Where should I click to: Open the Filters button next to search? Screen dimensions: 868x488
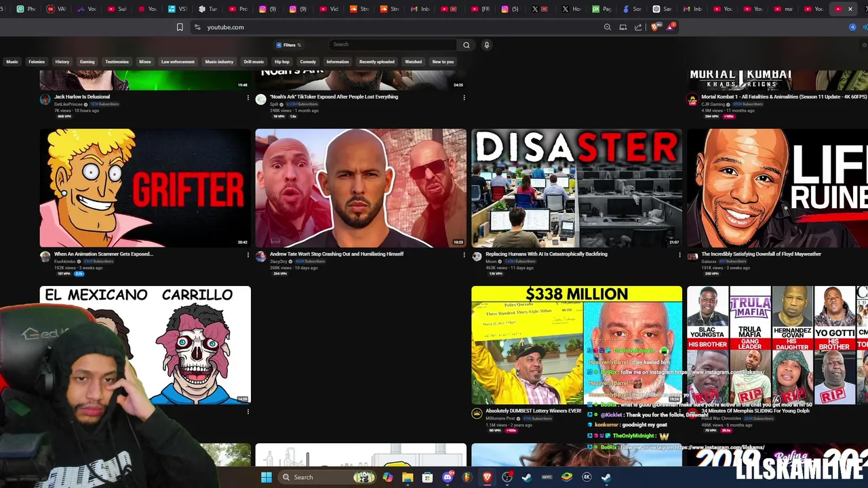(x=288, y=45)
